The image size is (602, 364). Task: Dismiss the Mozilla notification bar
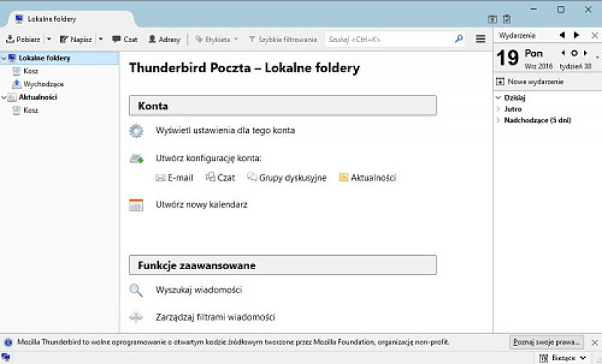(x=594, y=342)
